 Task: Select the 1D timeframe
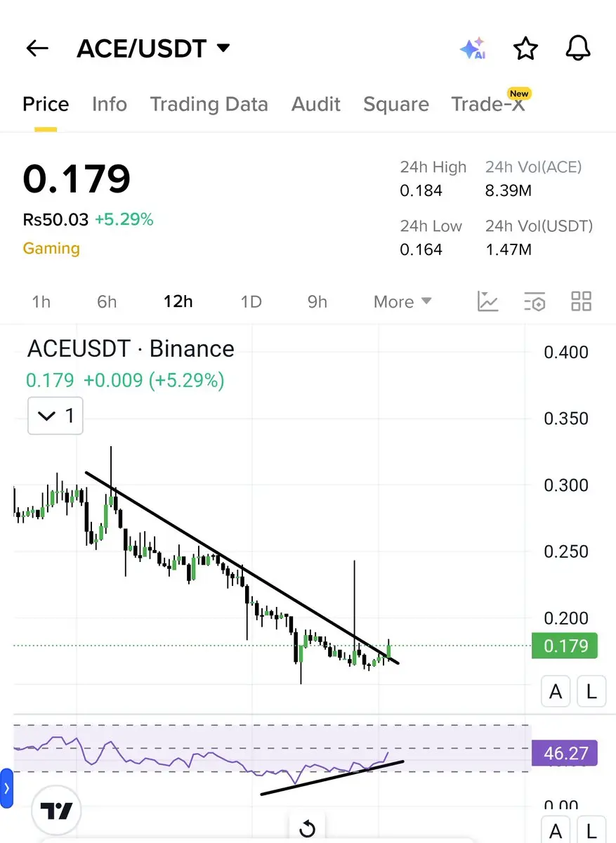pyautogui.click(x=251, y=302)
